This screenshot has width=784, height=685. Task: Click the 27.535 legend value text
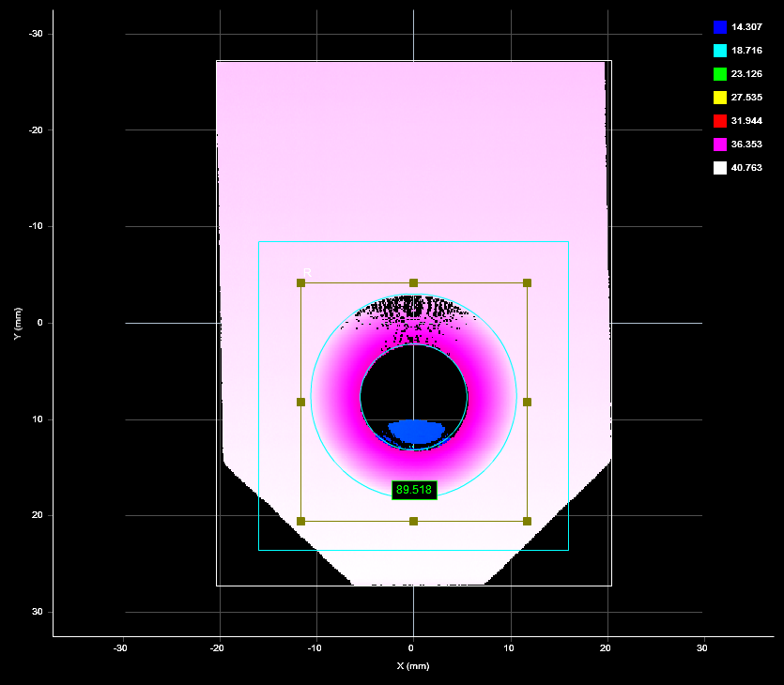pyautogui.click(x=746, y=98)
